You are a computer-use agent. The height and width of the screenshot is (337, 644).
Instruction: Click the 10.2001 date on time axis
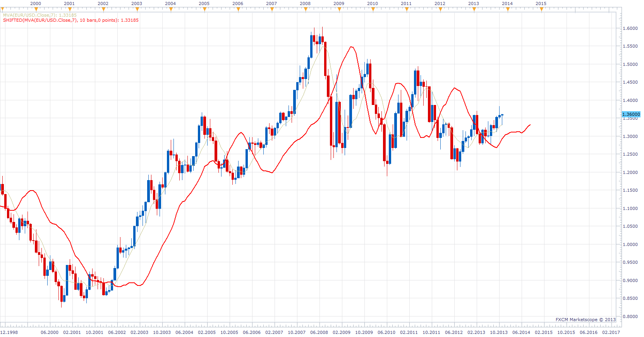94,332
